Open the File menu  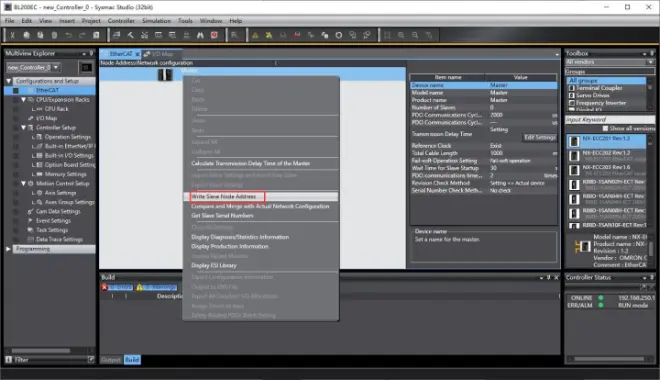(x=9, y=21)
